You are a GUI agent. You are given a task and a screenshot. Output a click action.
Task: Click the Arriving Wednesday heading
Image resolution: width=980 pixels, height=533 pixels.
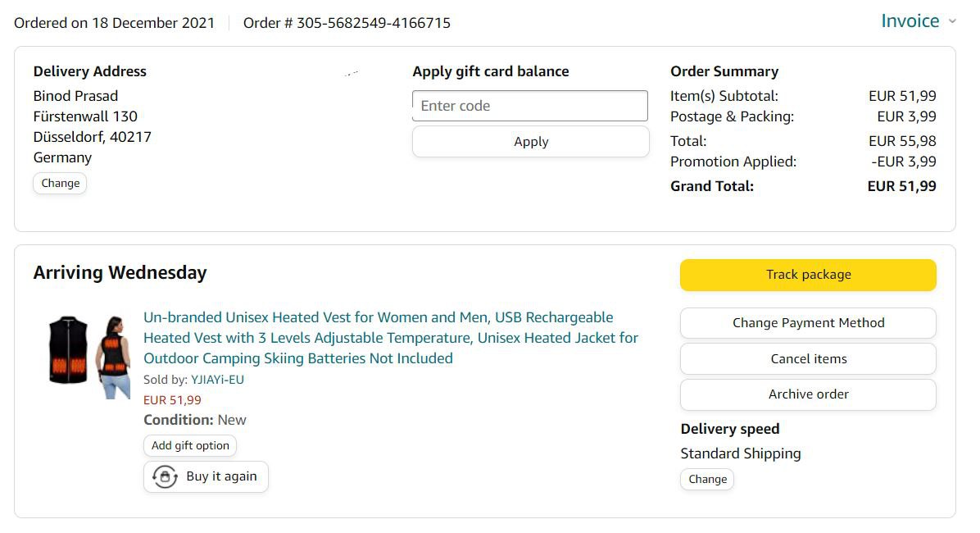tap(120, 273)
